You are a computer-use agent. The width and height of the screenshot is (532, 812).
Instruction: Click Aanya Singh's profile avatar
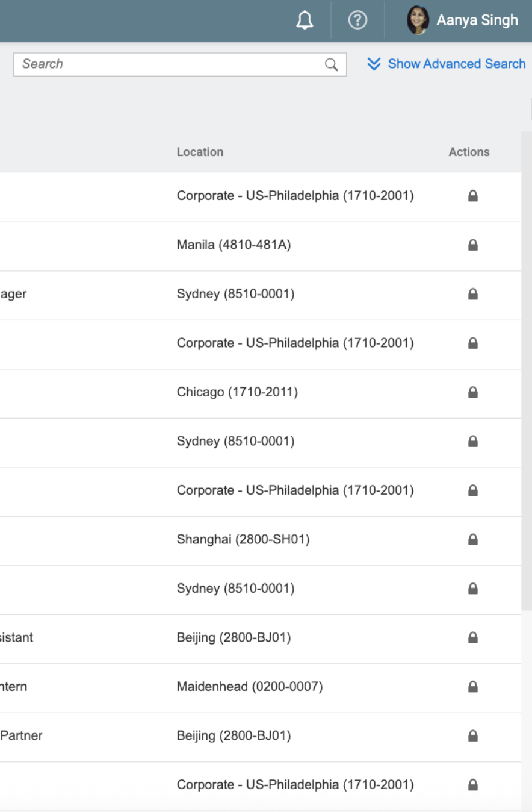click(418, 20)
